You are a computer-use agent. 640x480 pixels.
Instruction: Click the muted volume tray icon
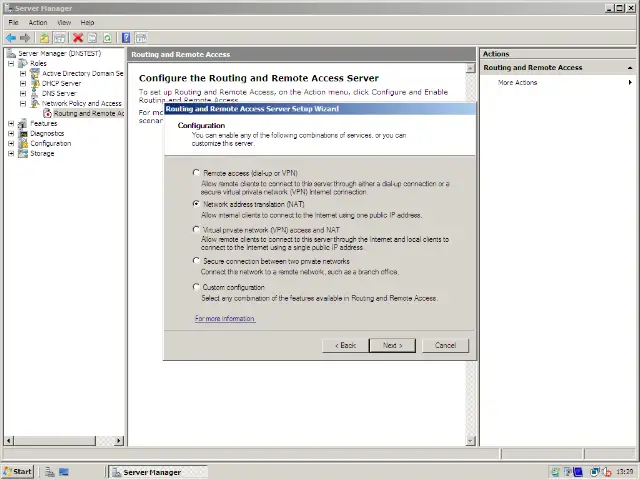click(x=607, y=472)
